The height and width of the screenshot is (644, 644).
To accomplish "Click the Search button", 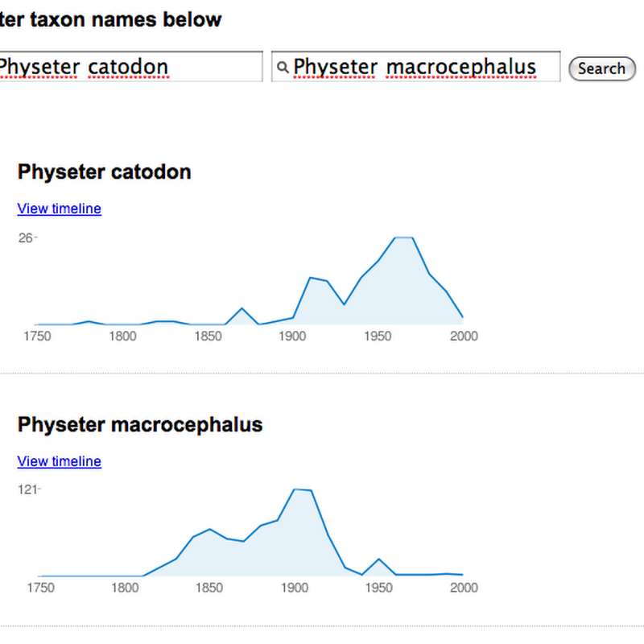I will pyautogui.click(x=602, y=68).
